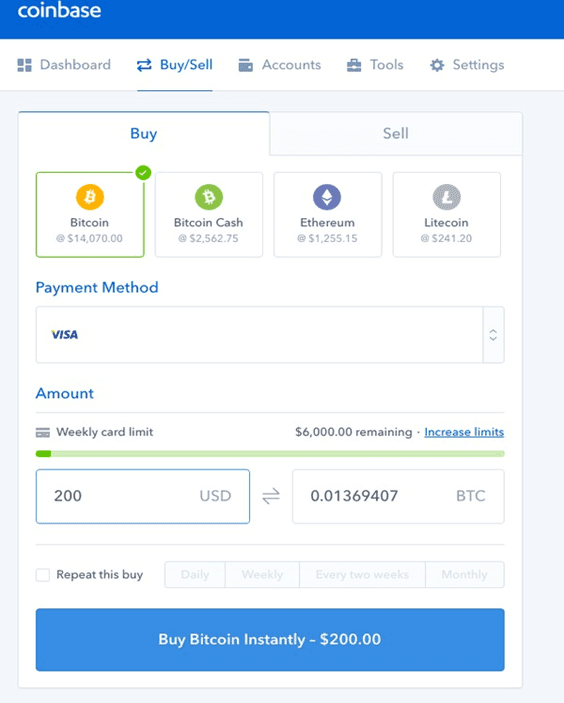Choose the Daily repeat option
The width and height of the screenshot is (564, 703).
click(195, 575)
